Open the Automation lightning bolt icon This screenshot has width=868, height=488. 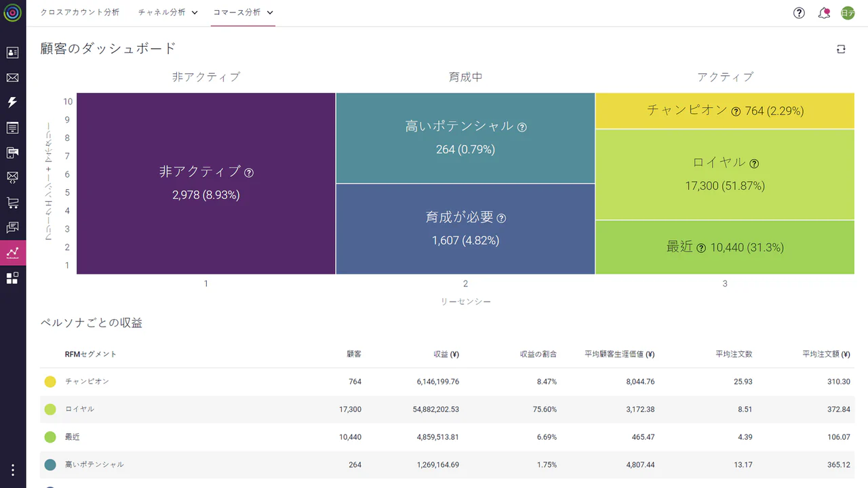[12, 102]
